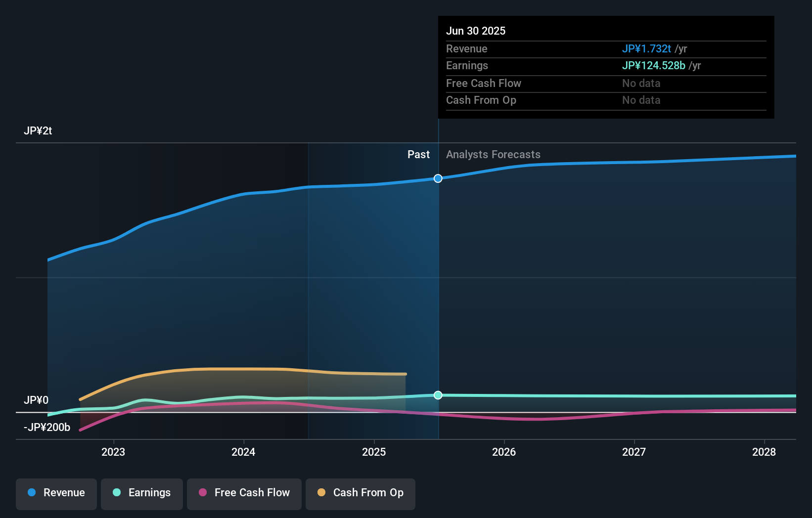Click the Jun 30 2025 tooltip heading

pyautogui.click(x=476, y=31)
